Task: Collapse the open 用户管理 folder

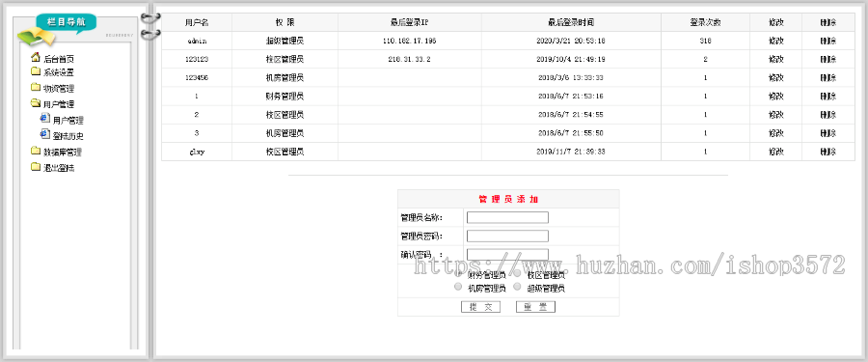Action: [x=36, y=103]
